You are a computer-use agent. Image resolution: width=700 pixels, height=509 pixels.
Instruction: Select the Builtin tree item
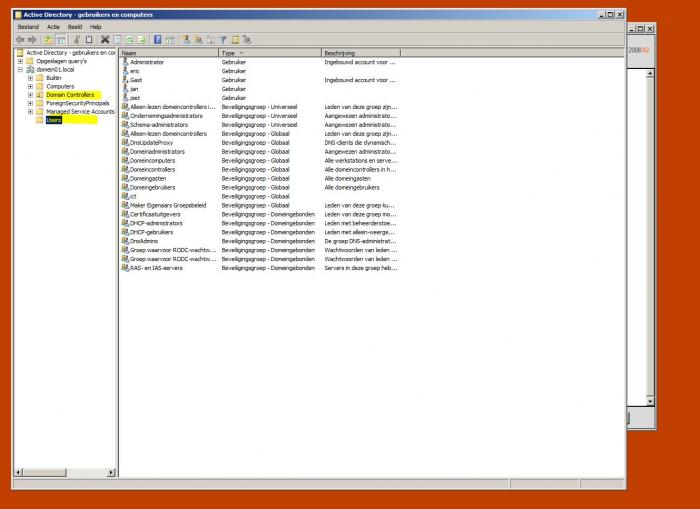(54, 78)
